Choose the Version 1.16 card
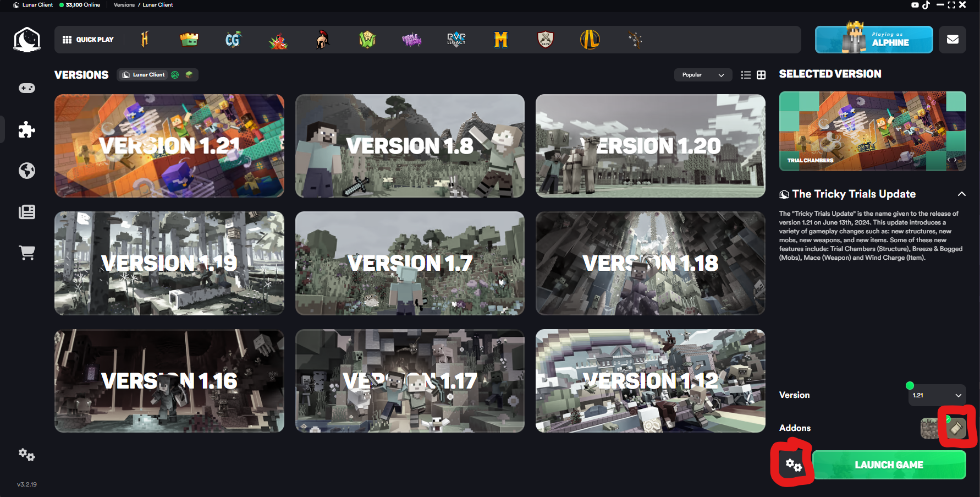Screen dimensions: 980x497 (x=169, y=381)
